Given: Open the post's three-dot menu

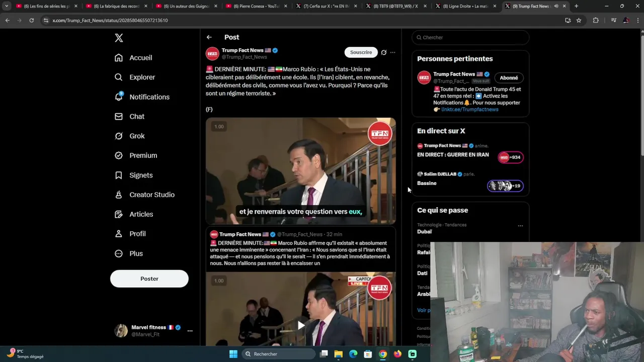Looking at the screenshot, I should [393, 52].
